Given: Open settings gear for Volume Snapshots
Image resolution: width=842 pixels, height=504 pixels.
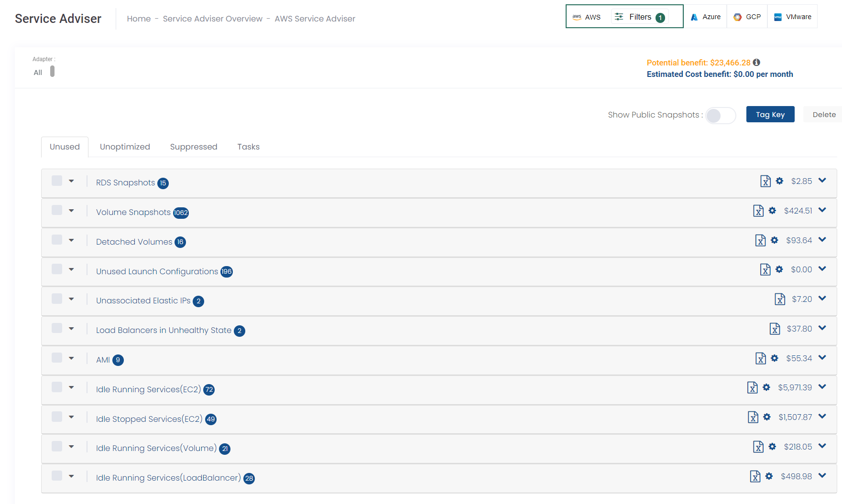Looking at the screenshot, I should [x=772, y=211].
